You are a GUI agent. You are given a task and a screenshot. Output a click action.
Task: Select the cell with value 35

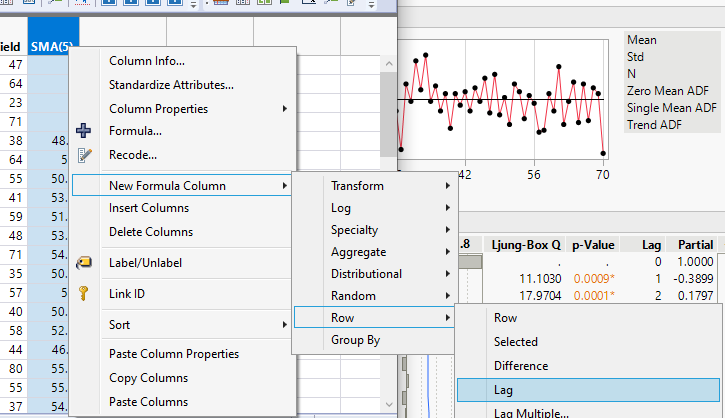click(x=13, y=274)
